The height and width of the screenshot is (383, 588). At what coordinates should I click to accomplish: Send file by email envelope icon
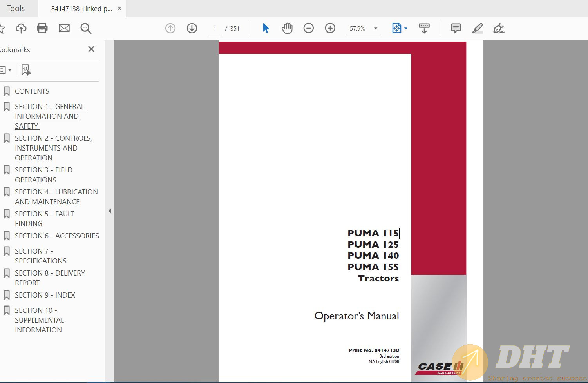[64, 28]
